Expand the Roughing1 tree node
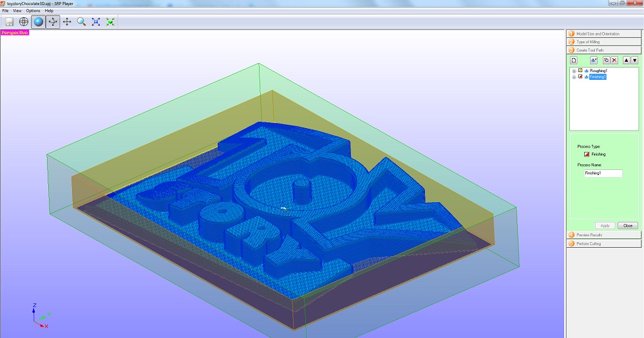The height and width of the screenshot is (338, 644). [x=574, y=71]
